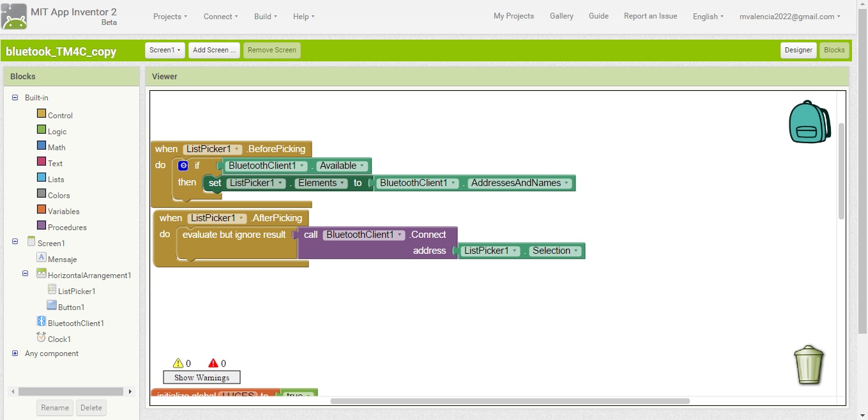Open the Projects menu
Viewport: 868px width, 420px height.
pyautogui.click(x=170, y=17)
